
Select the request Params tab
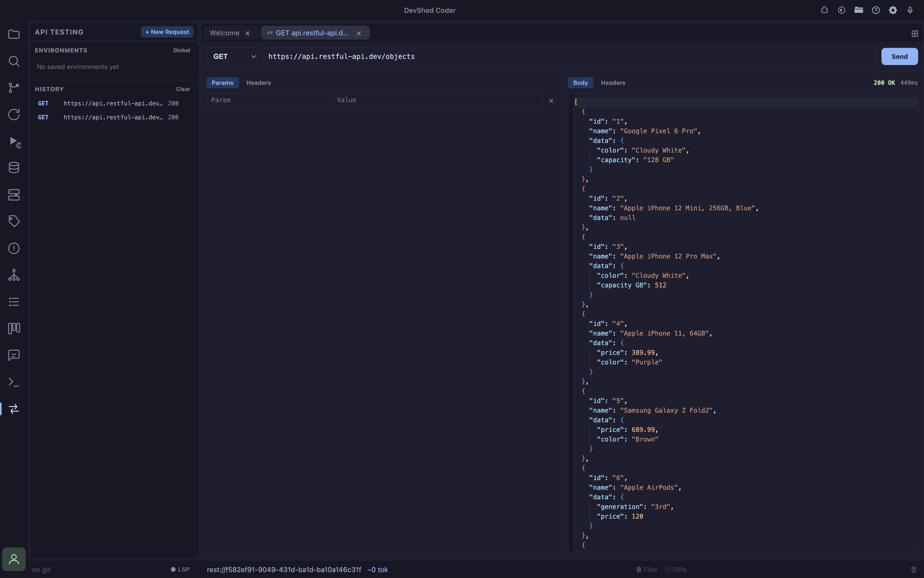[223, 83]
